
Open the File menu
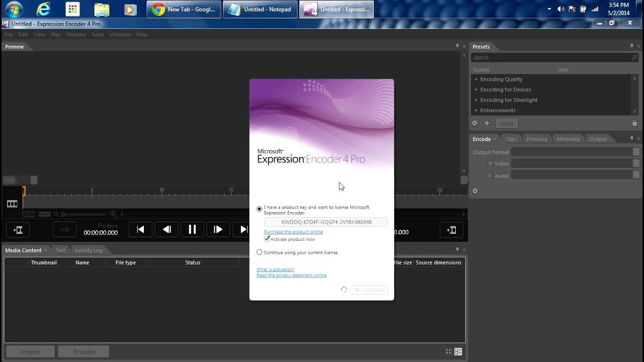tap(9, 34)
